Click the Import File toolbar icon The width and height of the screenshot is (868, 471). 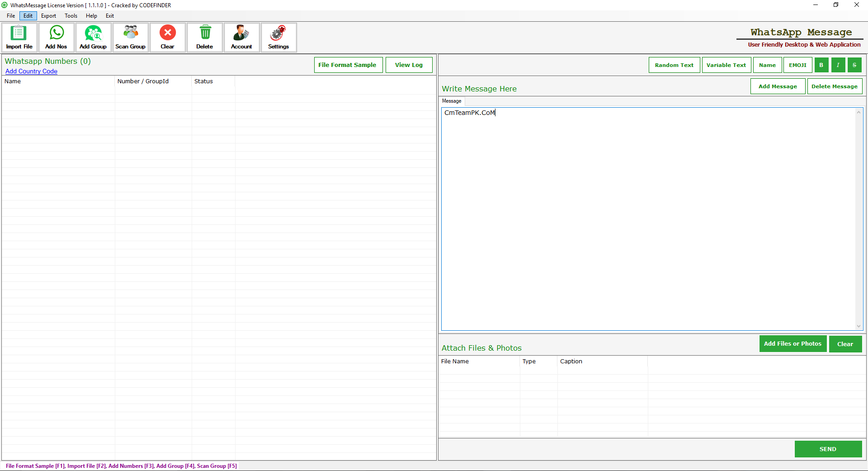point(19,38)
